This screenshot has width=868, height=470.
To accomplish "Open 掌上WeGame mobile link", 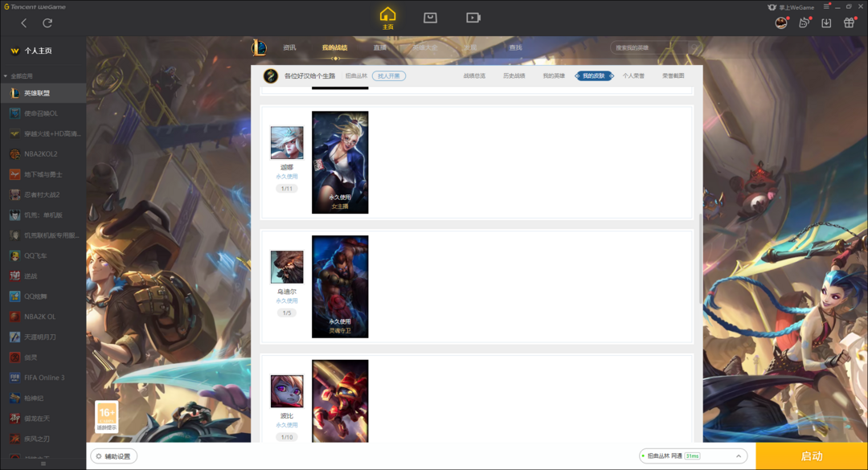I will pos(791,7).
